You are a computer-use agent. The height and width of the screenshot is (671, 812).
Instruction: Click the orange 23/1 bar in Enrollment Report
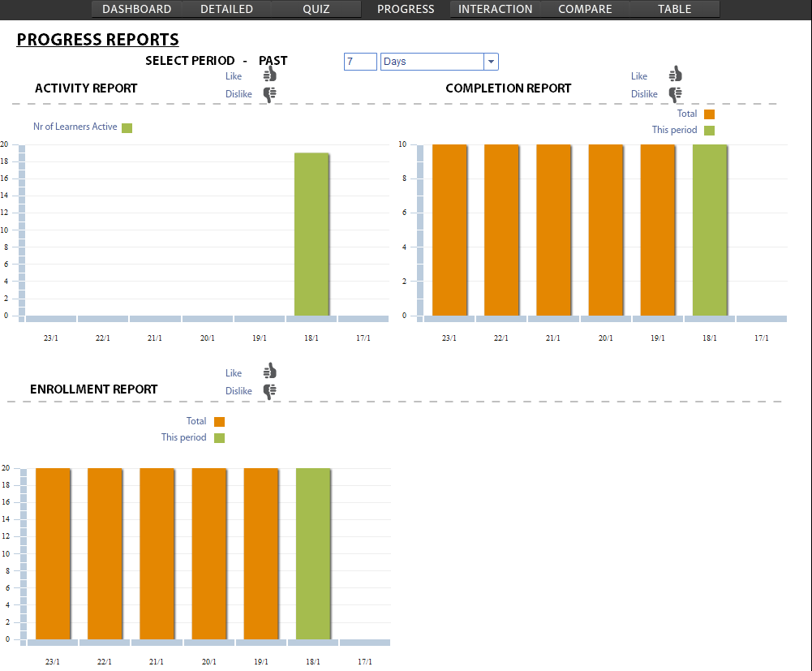[53, 553]
